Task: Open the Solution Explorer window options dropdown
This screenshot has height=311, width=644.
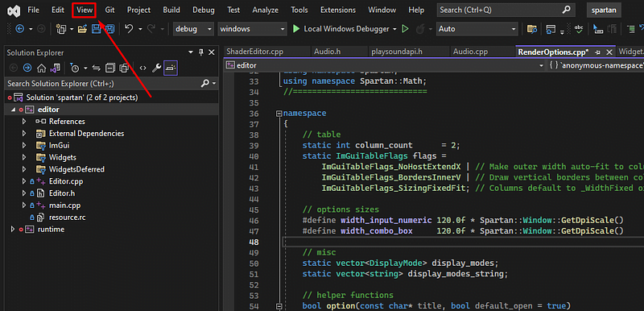Action: coord(191,52)
